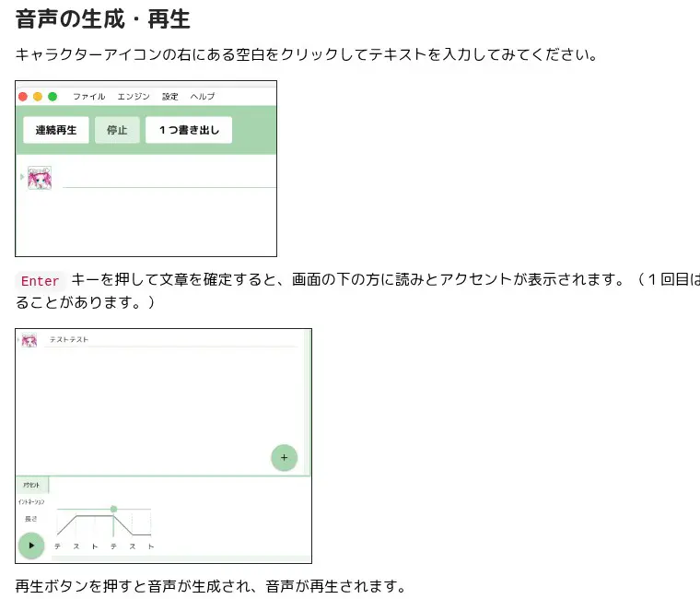Click the round plus button to add a line
Viewport: 700px width, 599px height.
[x=284, y=458]
